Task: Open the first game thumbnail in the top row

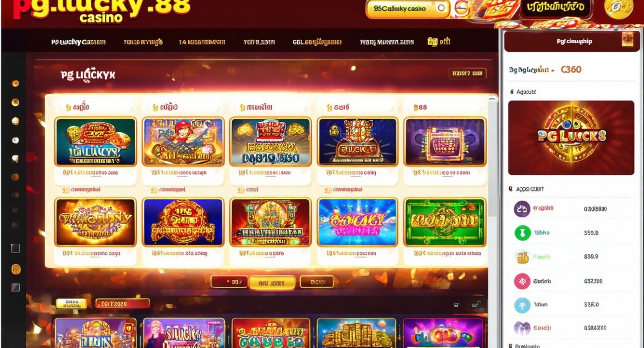Action: [95, 142]
